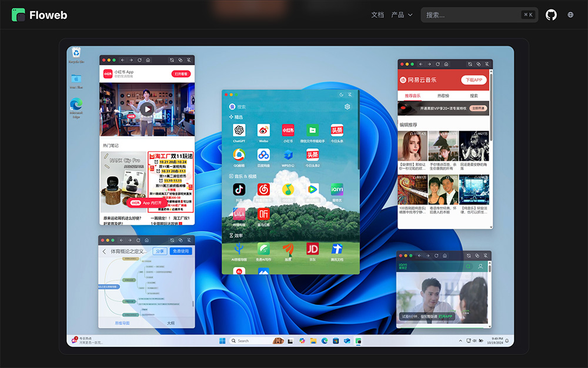This screenshot has width=588, height=368.
Task: Expand the taskbar hidden icons chevron
Action: tap(460, 340)
